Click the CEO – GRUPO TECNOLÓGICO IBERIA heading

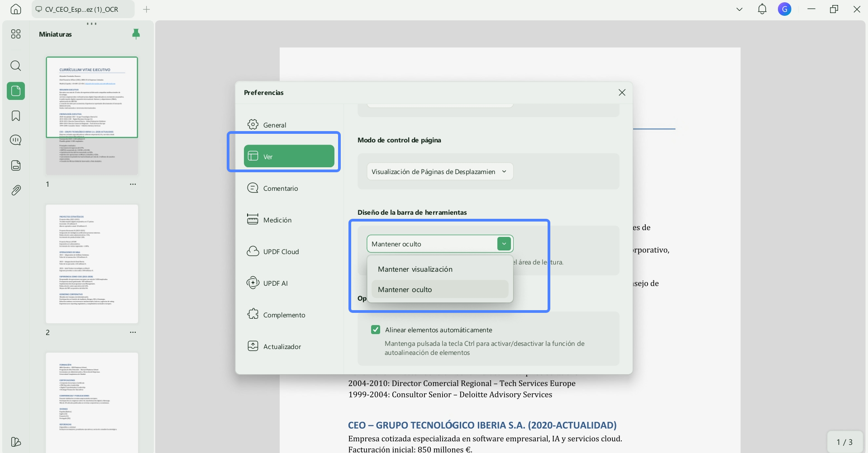[x=482, y=425]
